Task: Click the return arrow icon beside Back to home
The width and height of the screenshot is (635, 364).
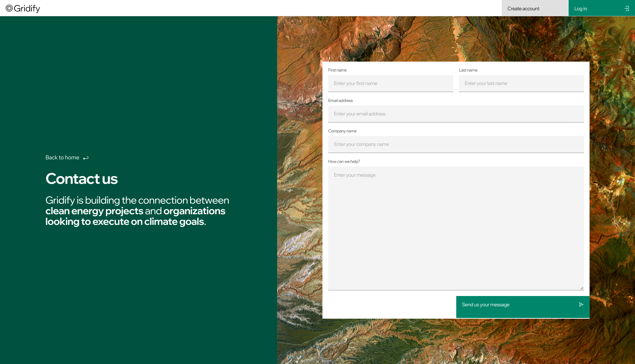Action: 86,158
